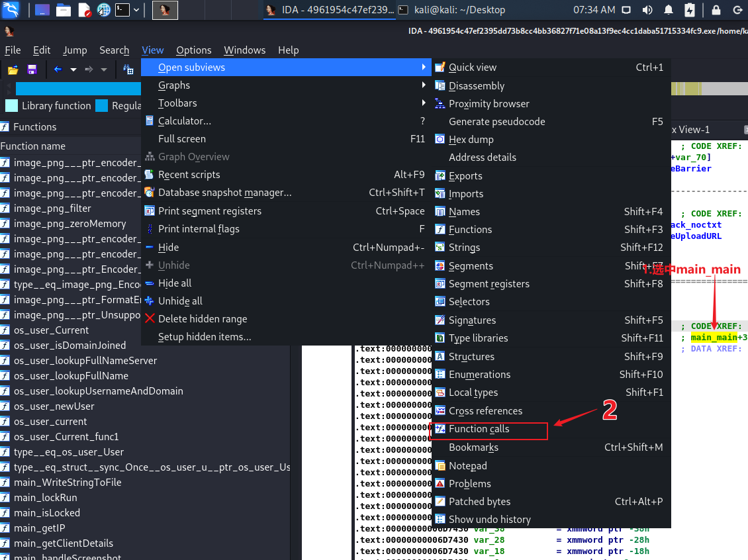Click the save database floppy icon

31,70
